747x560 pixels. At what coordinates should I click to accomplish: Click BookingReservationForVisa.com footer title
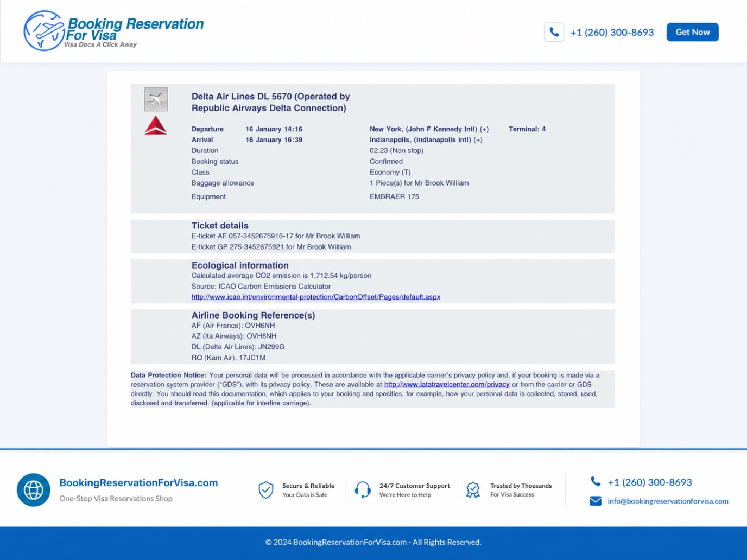tap(138, 482)
